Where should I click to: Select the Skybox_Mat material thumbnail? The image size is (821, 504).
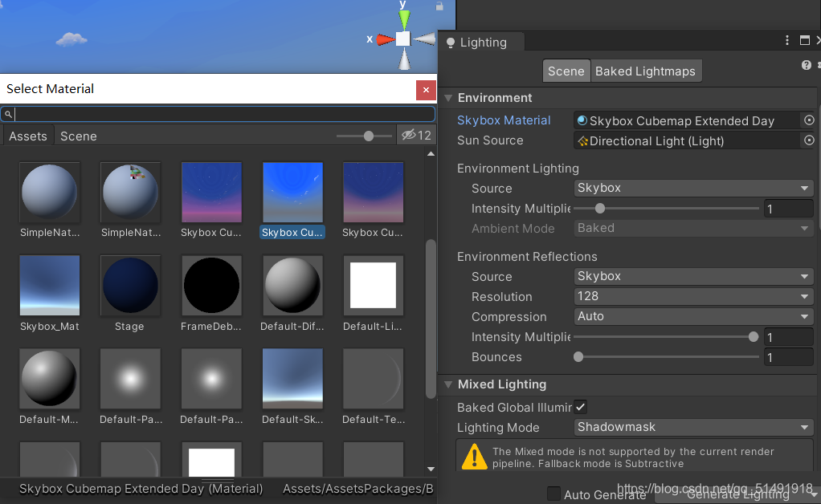pyautogui.click(x=49, y=285)
